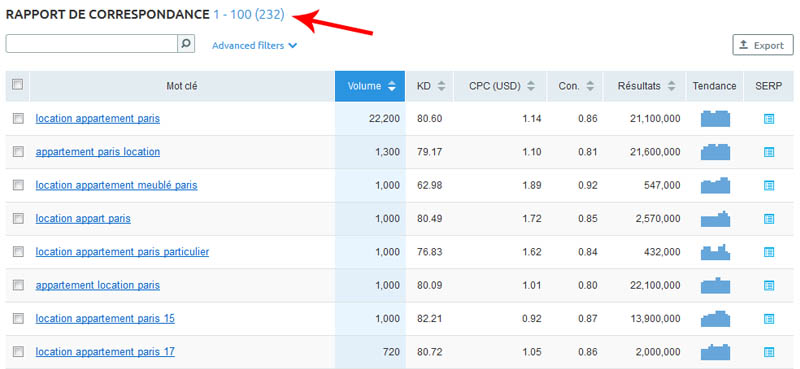Image resolution: width=800 pixels, height=369 pixels.
Task: View trend chart for location appartement paris
Action: (715, 118)
